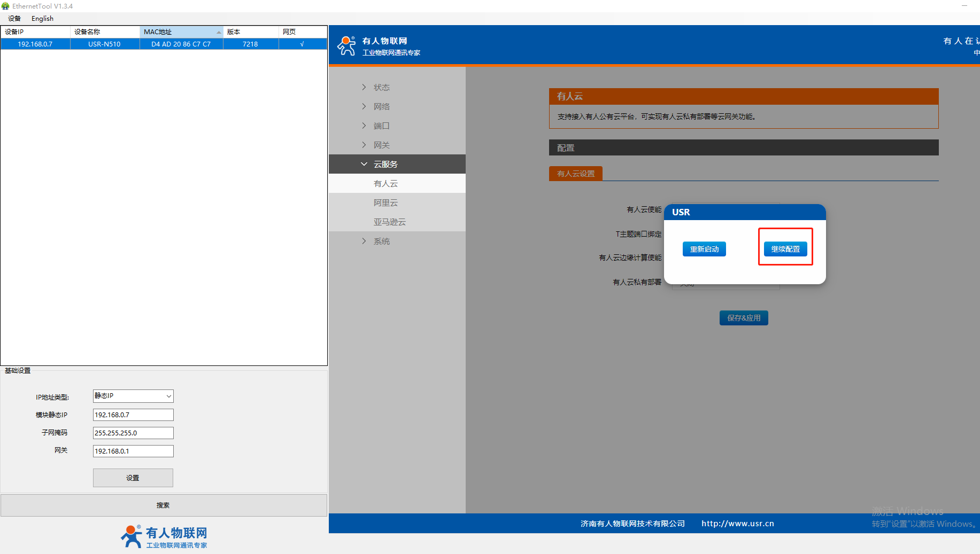Focus the 子网掩码 input field
This screenshot has width=980, height=554.
tap(133, 433)
